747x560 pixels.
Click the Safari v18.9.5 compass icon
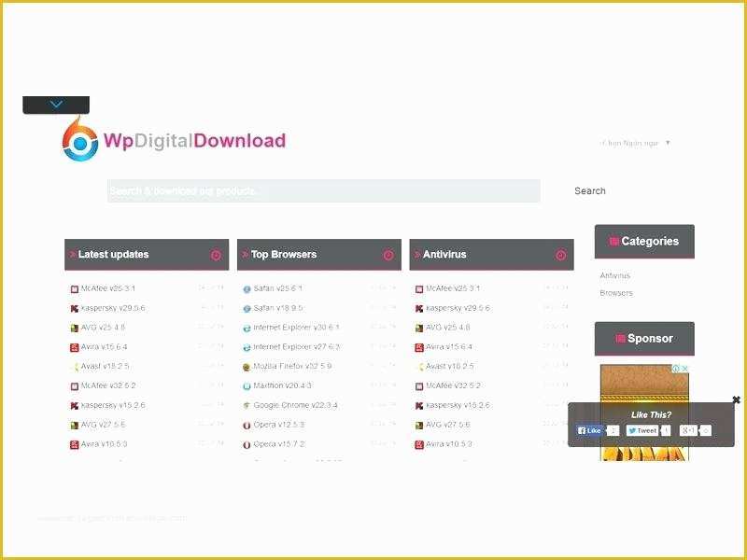coord(247,309)
